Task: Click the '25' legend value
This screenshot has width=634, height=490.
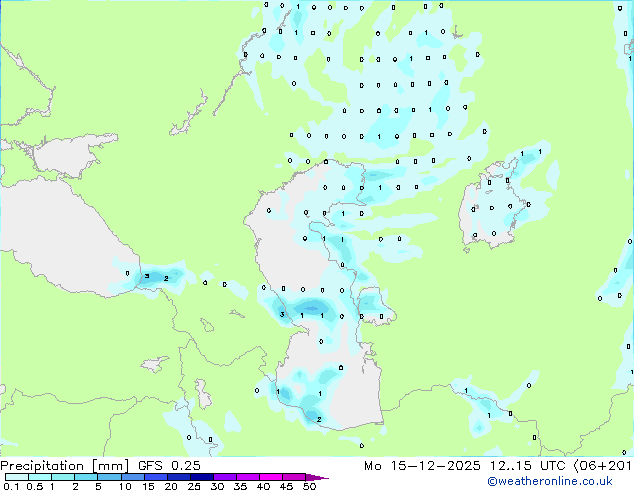Action: point(194,486)
